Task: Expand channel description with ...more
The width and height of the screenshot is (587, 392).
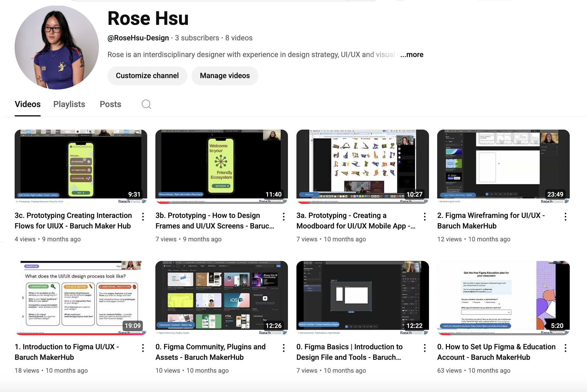Action: [x=412, y=55]
